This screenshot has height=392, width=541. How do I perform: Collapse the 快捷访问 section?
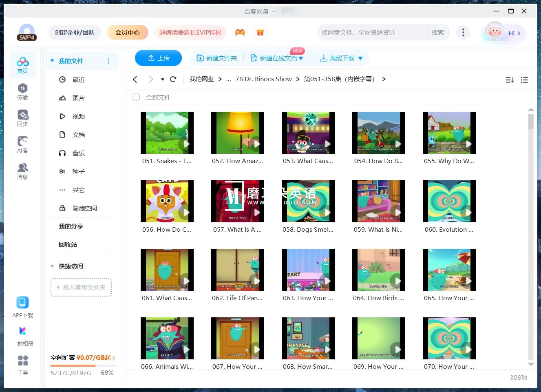pos(52,266)
